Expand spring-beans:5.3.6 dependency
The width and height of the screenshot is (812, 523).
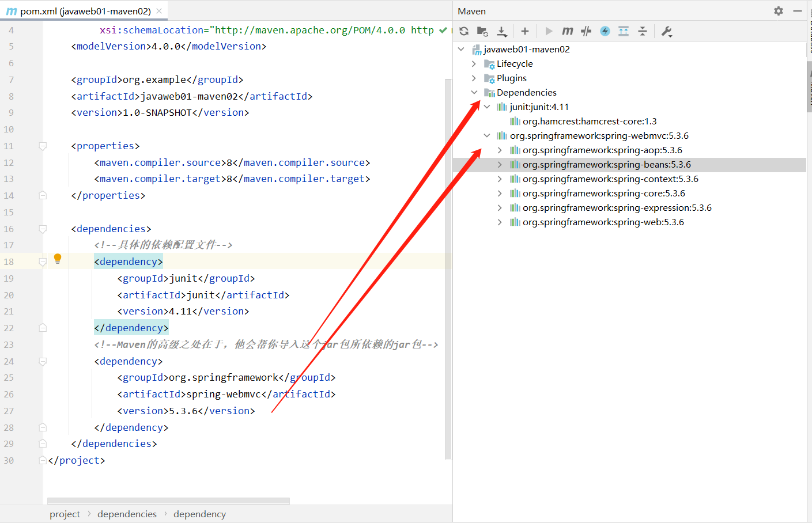coord(500,165)
